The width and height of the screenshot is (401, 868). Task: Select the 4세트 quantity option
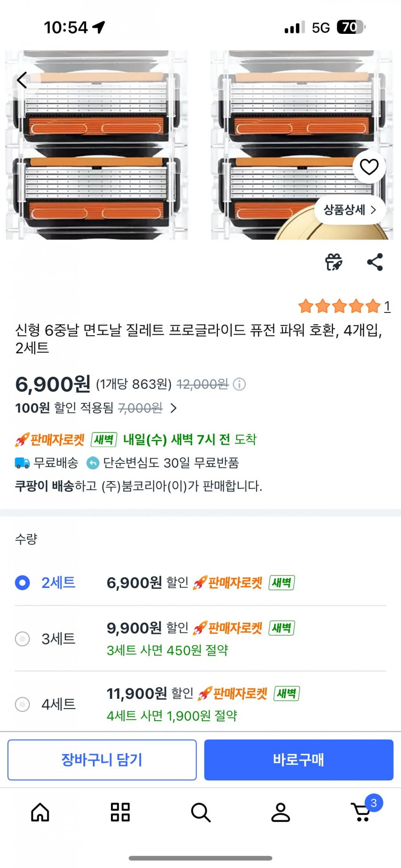(x=23, y=704)
